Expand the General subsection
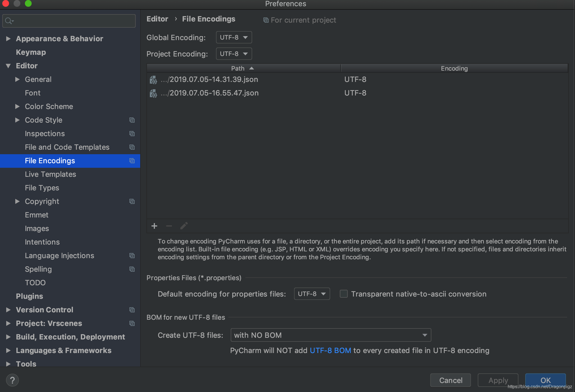575x392 pixels. tap(17, 79)
